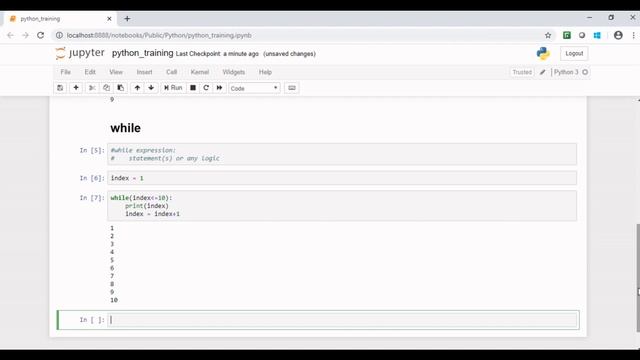Viewport: 640px width, 360px height.
Task: Click the Logout button
Action: [574, 53]
